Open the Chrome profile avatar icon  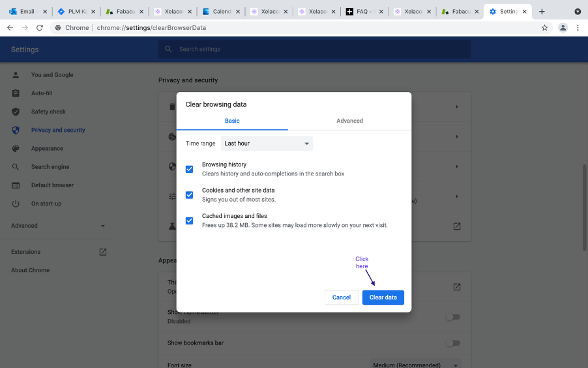(x=563, y=27)
